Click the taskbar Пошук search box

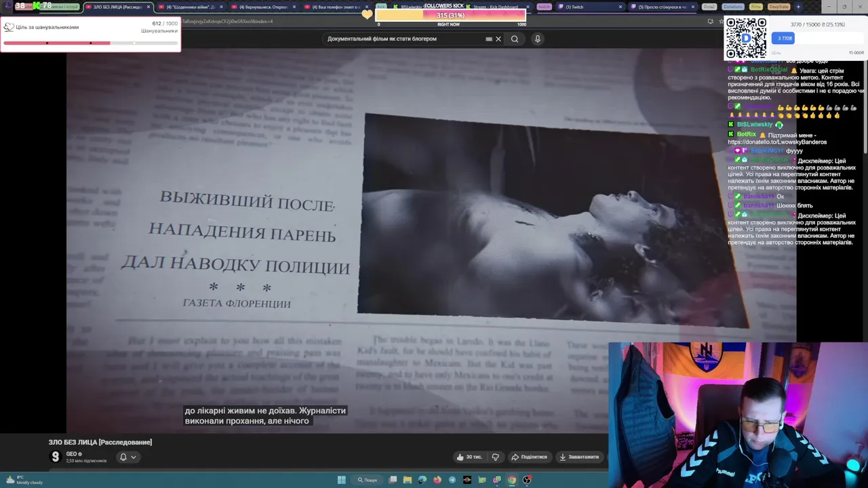[x=367, y=480]
